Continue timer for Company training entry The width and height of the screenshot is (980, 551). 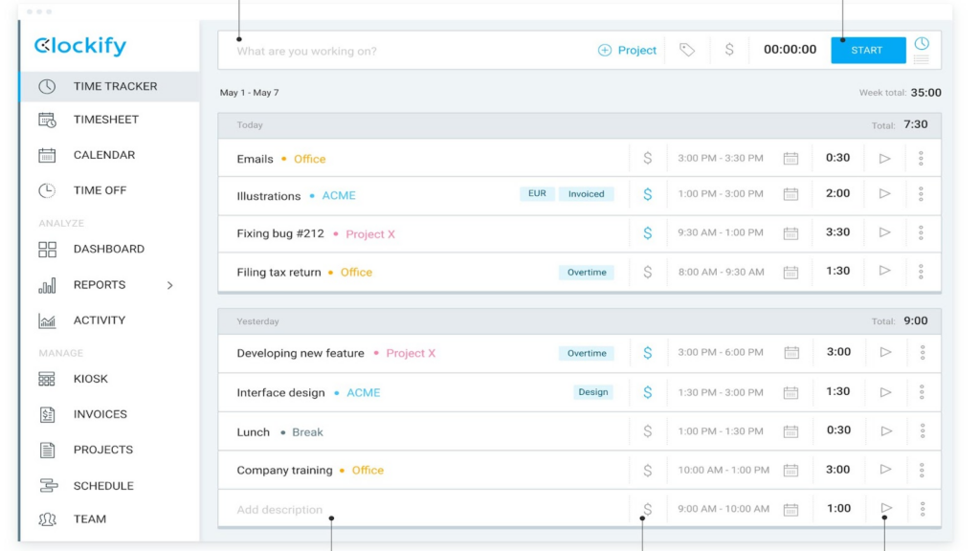[x=885, y=470]
